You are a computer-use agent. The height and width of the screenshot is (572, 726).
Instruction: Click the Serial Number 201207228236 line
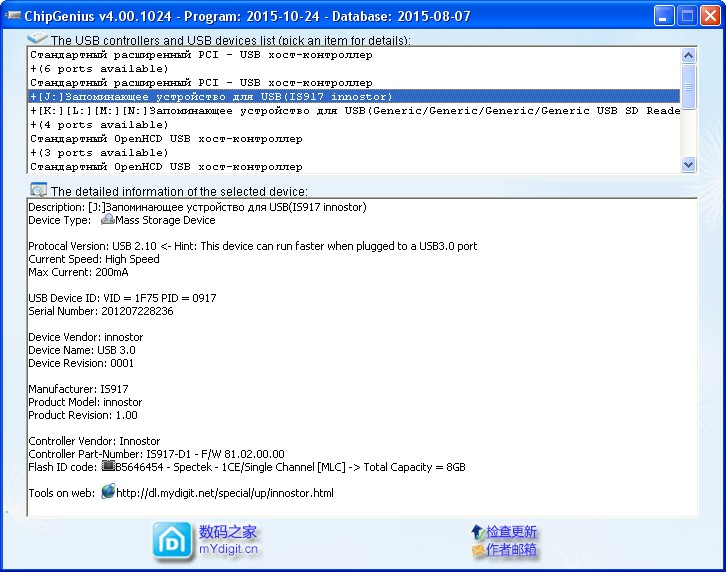[x=101, y=311]
